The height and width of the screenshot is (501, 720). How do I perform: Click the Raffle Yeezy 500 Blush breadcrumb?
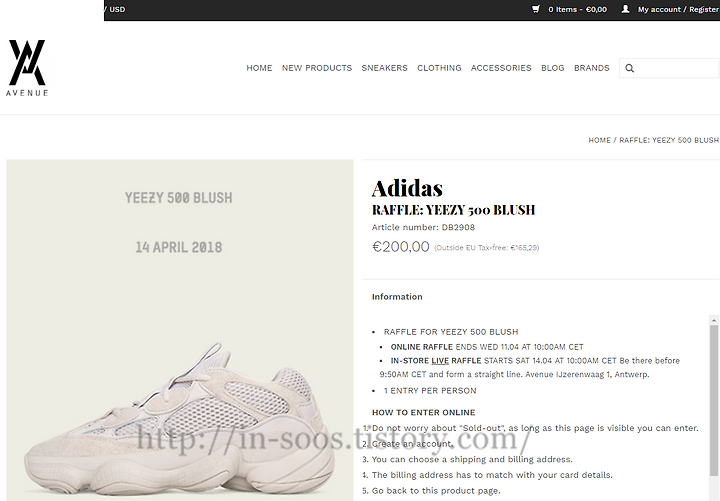pyautogui.click(x=669, y=140)
